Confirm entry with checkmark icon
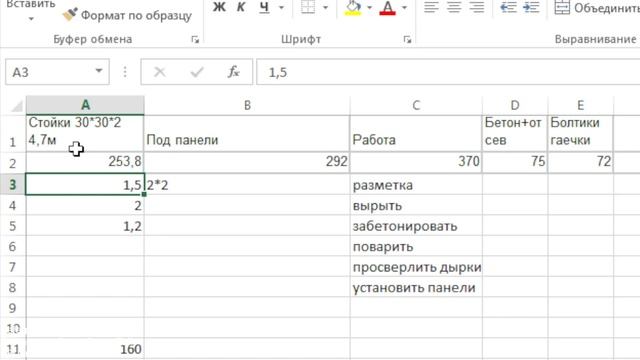This screenshot has height=360, width=640. [x=197, y=72]
